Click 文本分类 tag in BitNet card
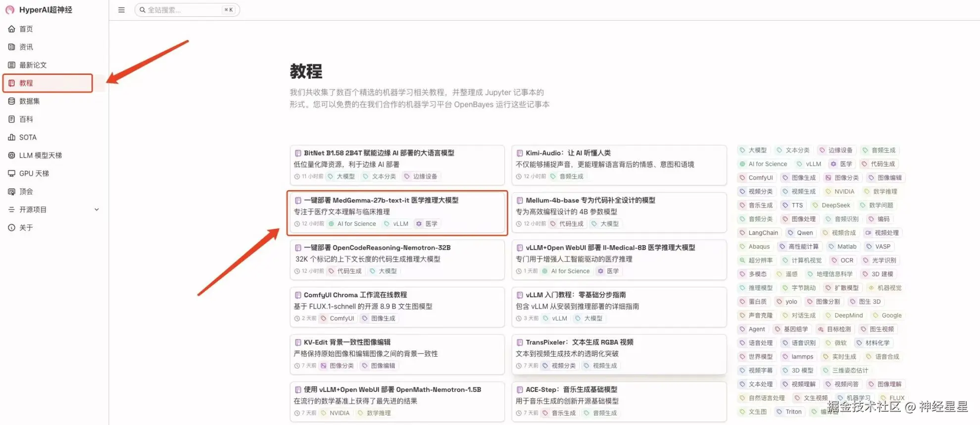The width and height of the screenshot is (980, 425). 380,176
